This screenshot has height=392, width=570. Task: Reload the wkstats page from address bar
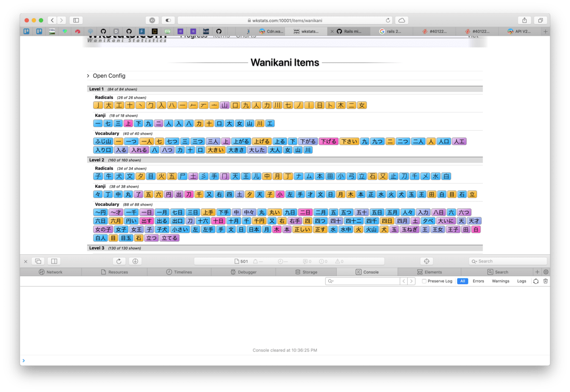388,20
